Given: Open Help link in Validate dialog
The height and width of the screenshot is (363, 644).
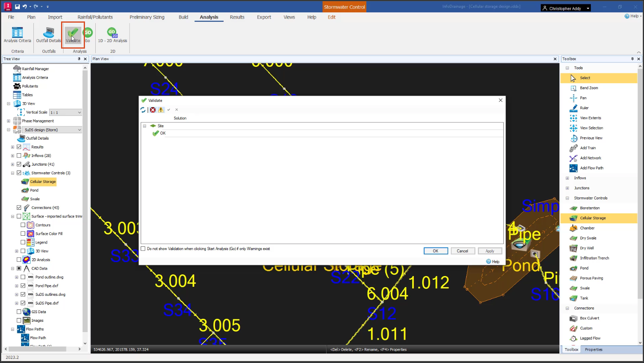Looking at the screenshot, I should click(493, 262).
